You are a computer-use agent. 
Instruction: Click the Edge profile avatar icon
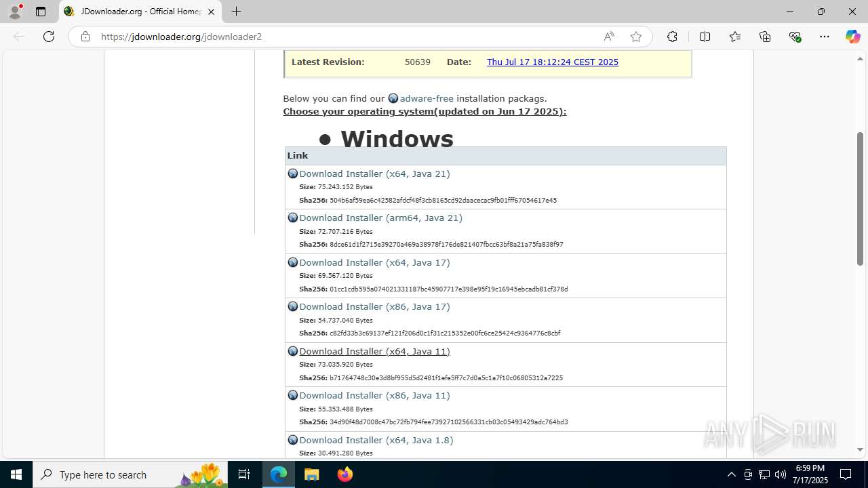click(15, 12)
